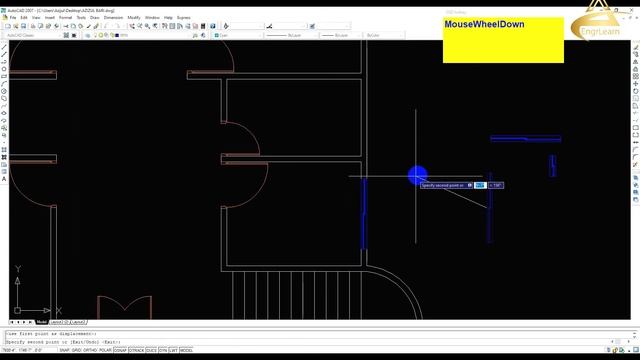Open the Dimension menu
Viewport: 640px width, 360px height.
[x=113, y=18]
